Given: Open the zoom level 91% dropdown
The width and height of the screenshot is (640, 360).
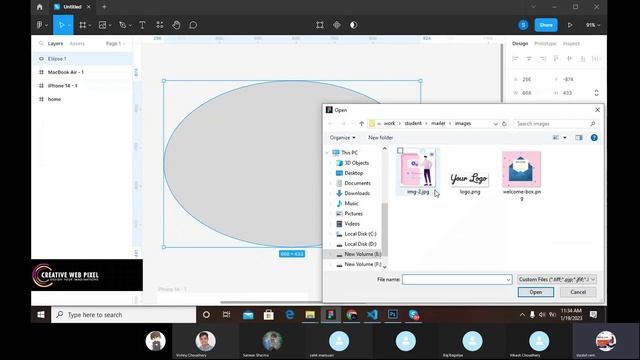Looking at the screenshot, I should point(593,25).
